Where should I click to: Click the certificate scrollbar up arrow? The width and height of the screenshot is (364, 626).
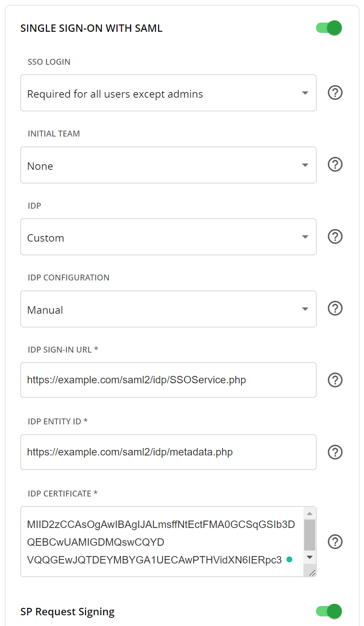tap(310, 514)
